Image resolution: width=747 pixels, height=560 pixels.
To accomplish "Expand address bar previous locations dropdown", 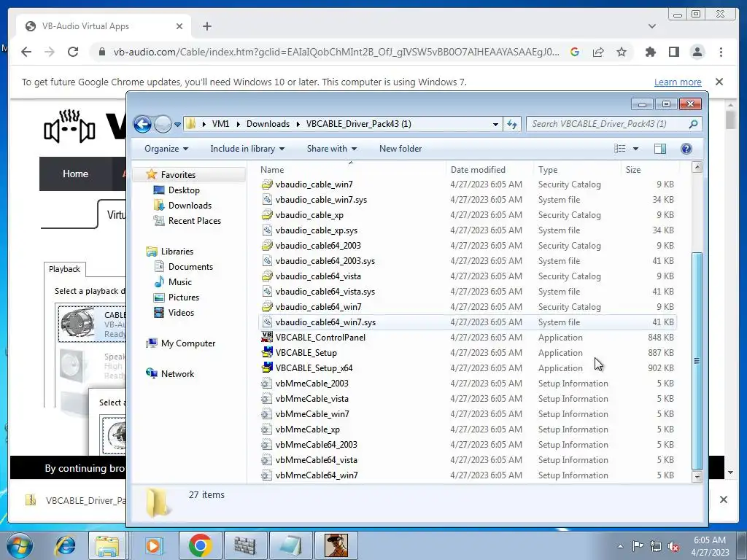I will click(495, 124).
